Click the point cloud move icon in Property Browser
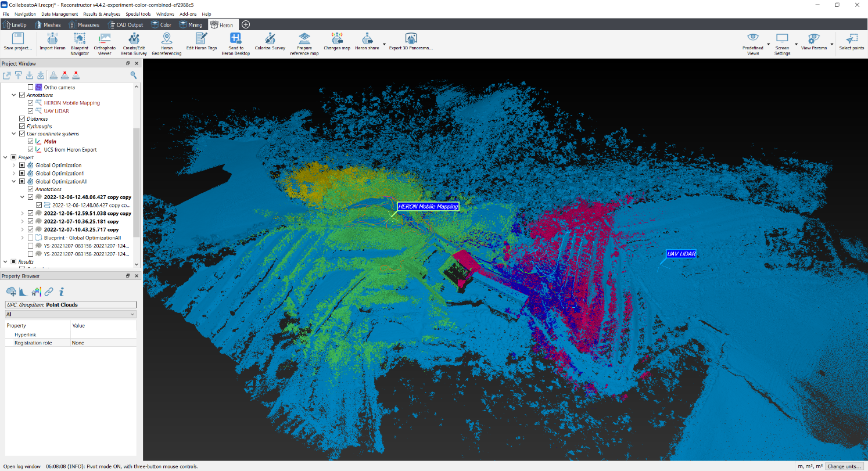 [11, 292]
